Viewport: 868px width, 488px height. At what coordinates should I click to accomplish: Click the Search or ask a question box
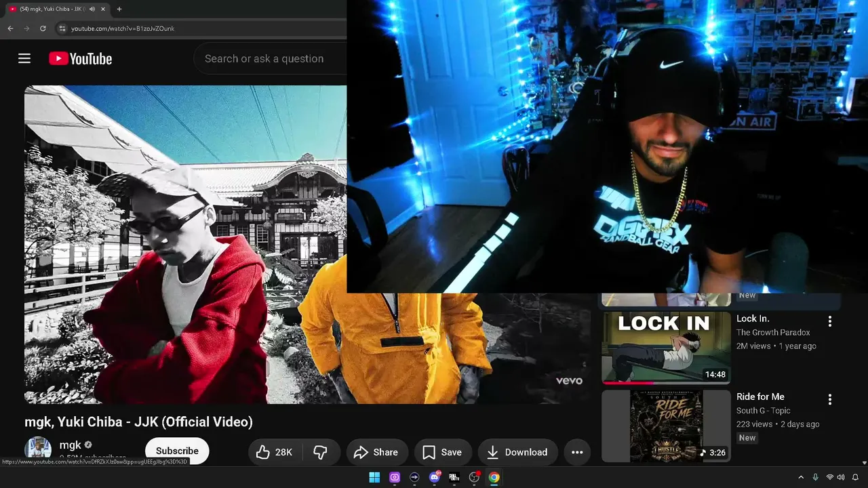coord(270,59)
